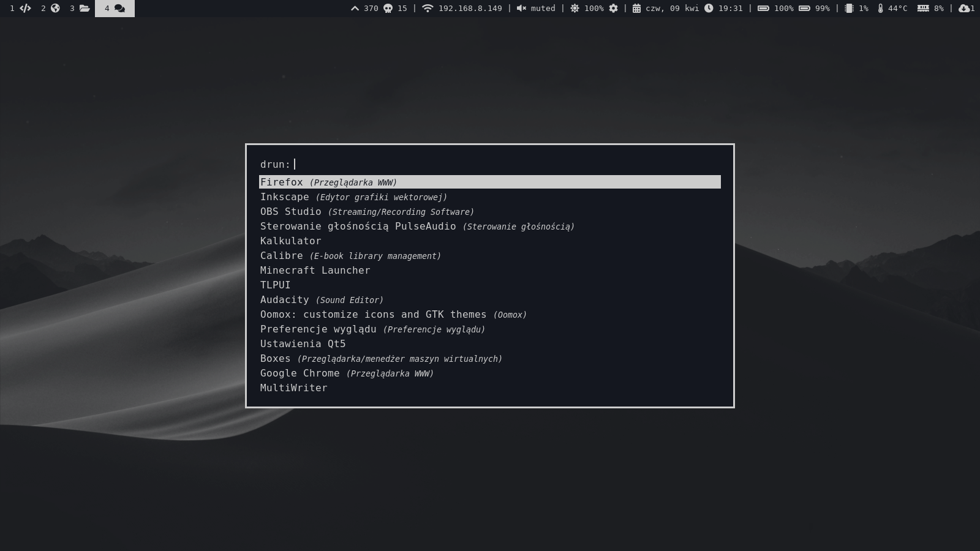This screenshot has height=551, width=980.
Task: Open the settings gear in the top bar
Action: 613,9
